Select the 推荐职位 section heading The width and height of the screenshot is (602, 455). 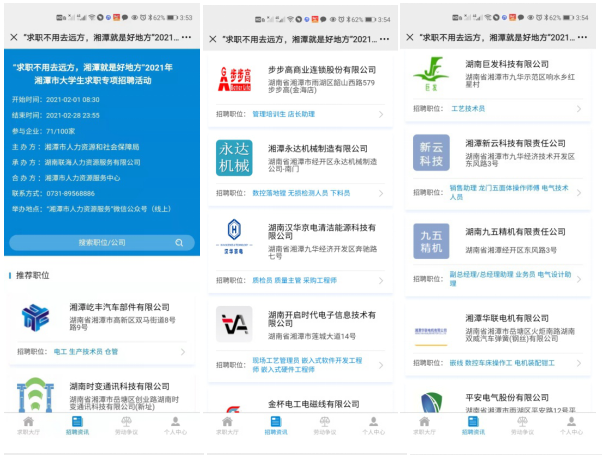pyautogui.click(x=33, y=275)
